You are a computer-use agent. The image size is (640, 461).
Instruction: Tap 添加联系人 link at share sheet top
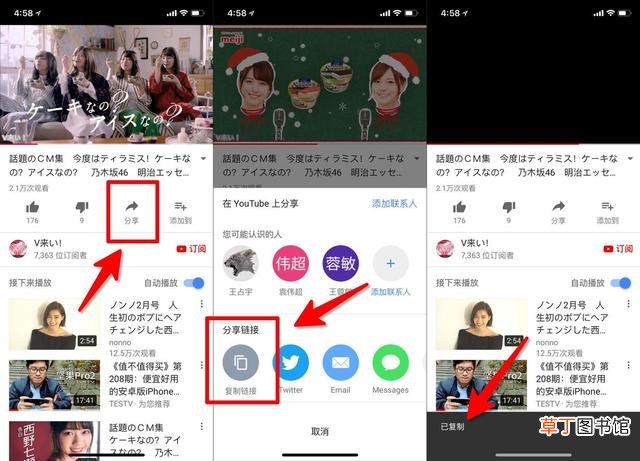point(394,203)
